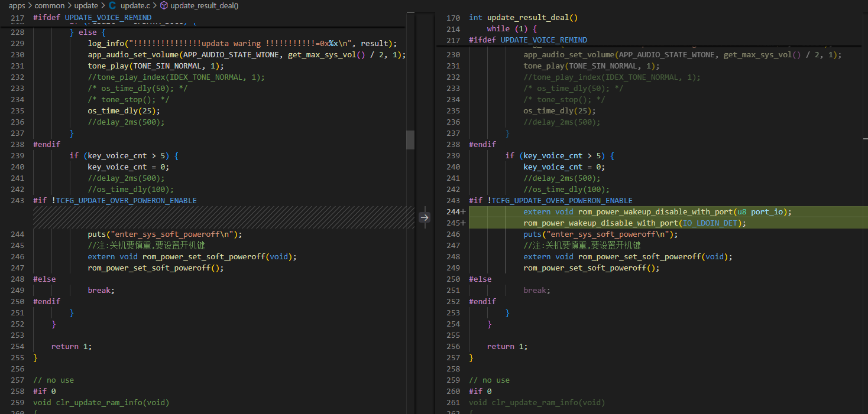Click line number 214 in the gutter
The width and height of the screenshot is (868, 414).
click(x=454, y=29)
